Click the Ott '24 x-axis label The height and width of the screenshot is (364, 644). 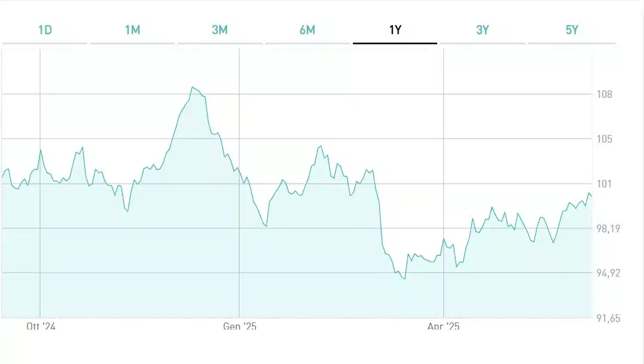coord(40,326)
